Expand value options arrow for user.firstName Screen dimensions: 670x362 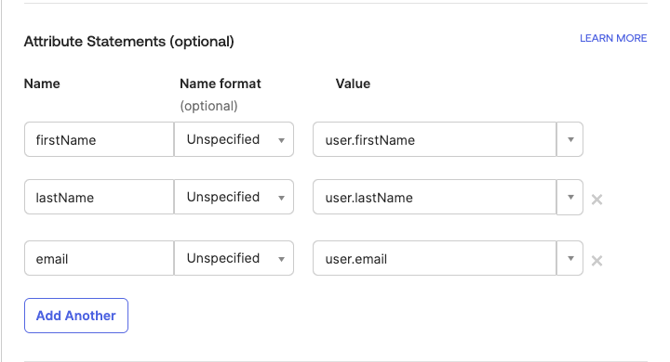tap(570, 139)
